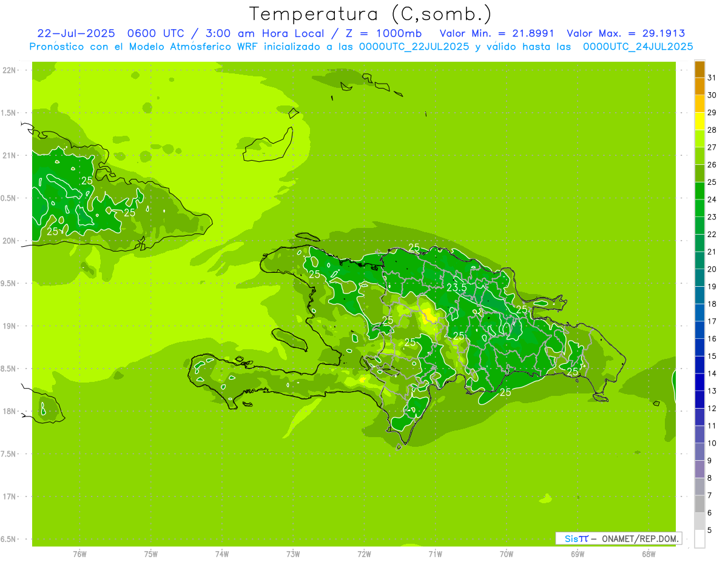Click the legend value '23'
Image resolution: width=728 pixels, height=562 pixels.
[712, 217]
